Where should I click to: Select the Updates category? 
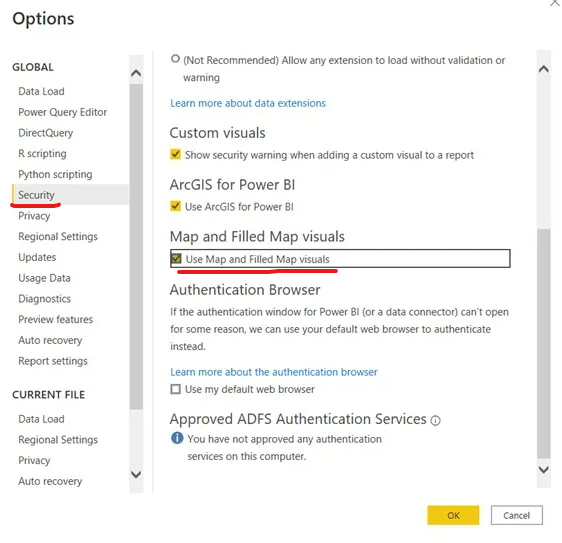tap(37, 257)
